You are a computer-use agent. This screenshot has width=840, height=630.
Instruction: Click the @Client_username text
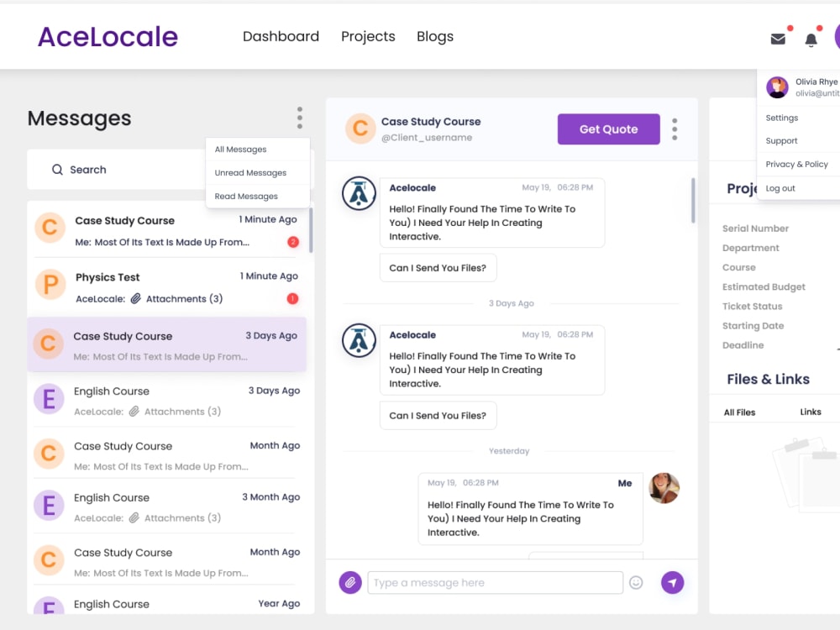coord(427,138)
